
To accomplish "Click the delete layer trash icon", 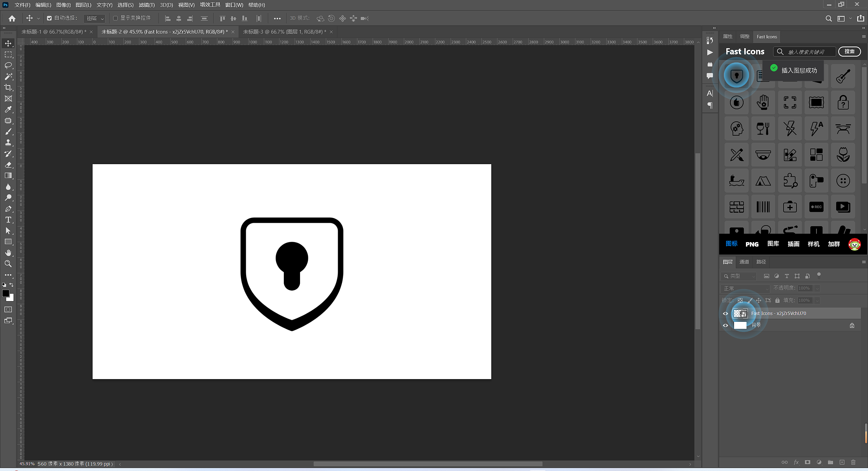I will point(853,462).
